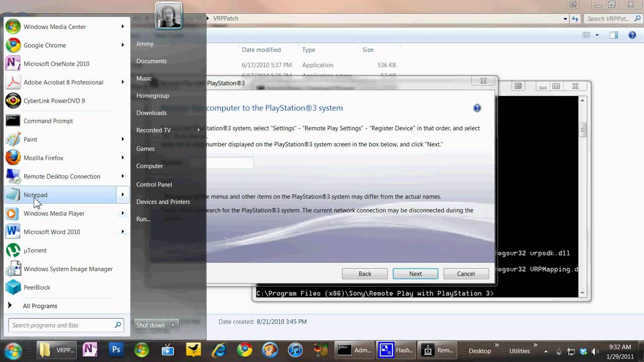Switch to Administrator command prompt taskbar button
This screenshot has height=362, width=644.
(355, 350)
